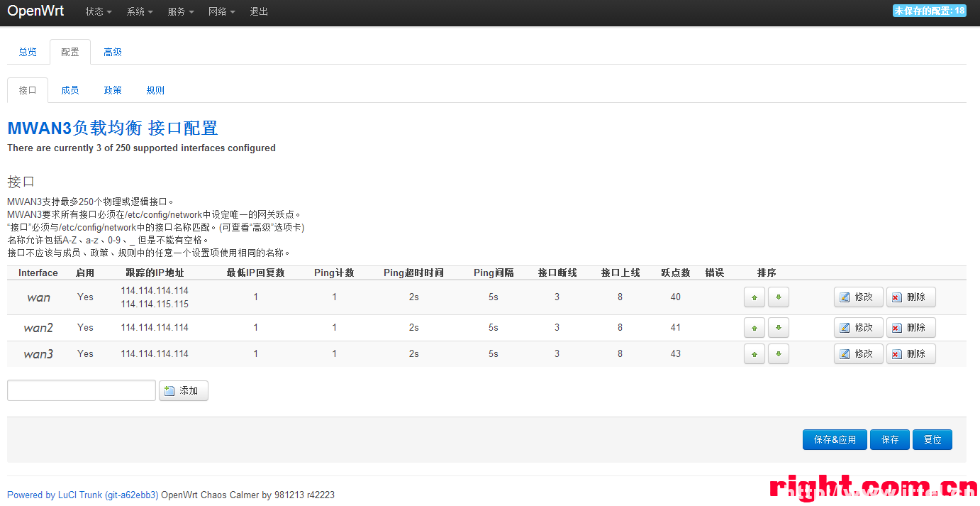Click 保存&应用 save and apply button

tap(835, 440)
